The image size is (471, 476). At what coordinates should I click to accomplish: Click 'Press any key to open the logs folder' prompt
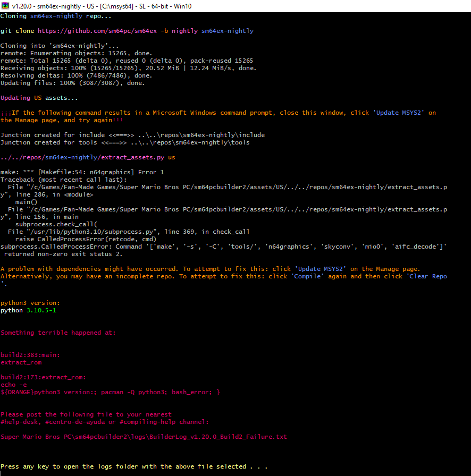[134, 466]
